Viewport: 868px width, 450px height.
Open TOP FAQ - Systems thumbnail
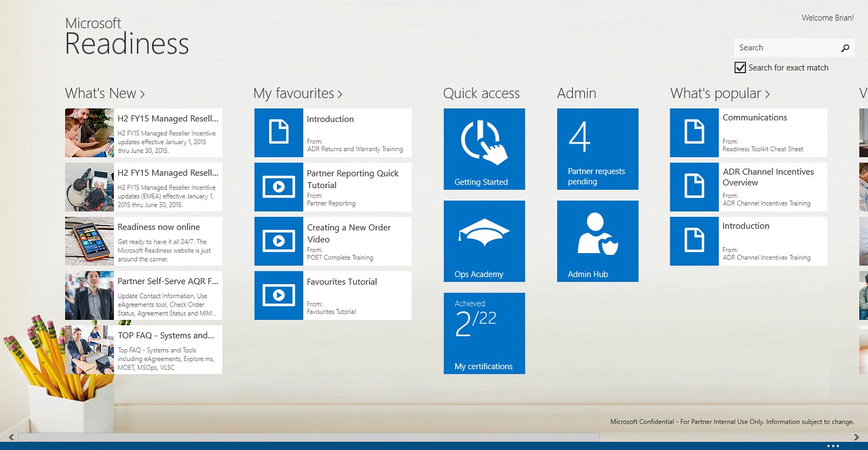click(89, 350)
